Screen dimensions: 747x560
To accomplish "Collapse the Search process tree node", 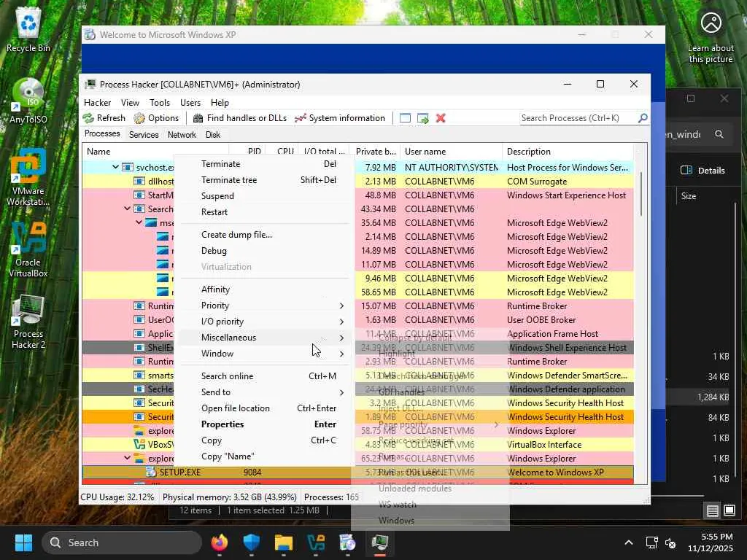I will 127,209.
